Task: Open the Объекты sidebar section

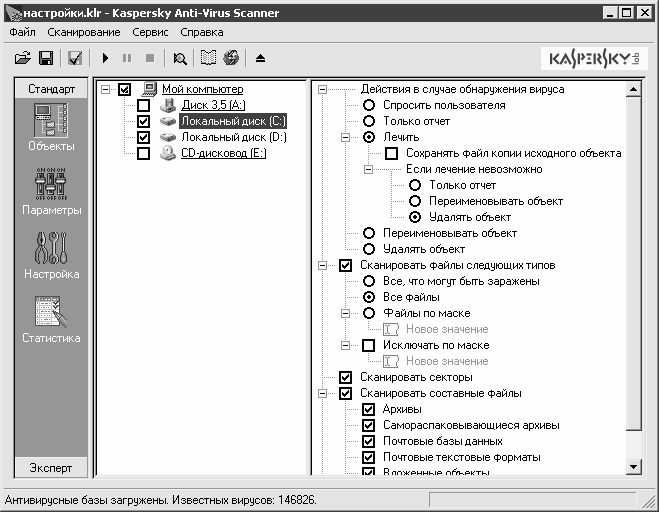Action: (51, 127)
